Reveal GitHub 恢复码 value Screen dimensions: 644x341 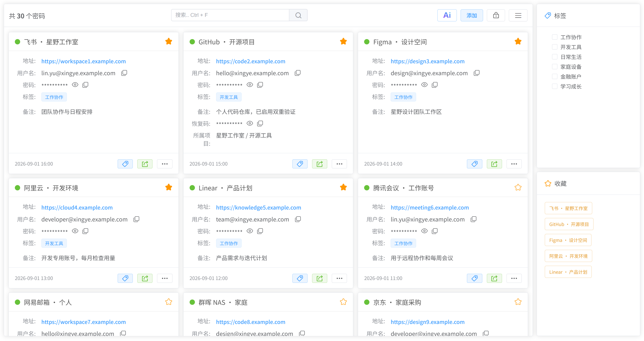[x=250, y=123]
